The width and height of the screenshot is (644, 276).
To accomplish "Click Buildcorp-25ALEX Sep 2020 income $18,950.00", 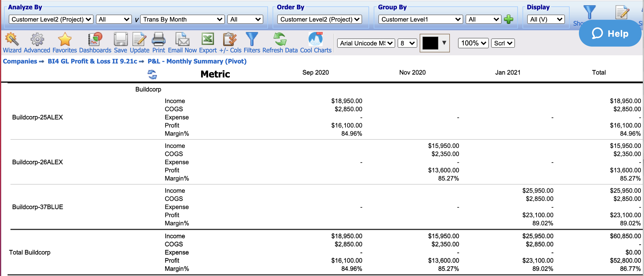I will pos(347,101).
